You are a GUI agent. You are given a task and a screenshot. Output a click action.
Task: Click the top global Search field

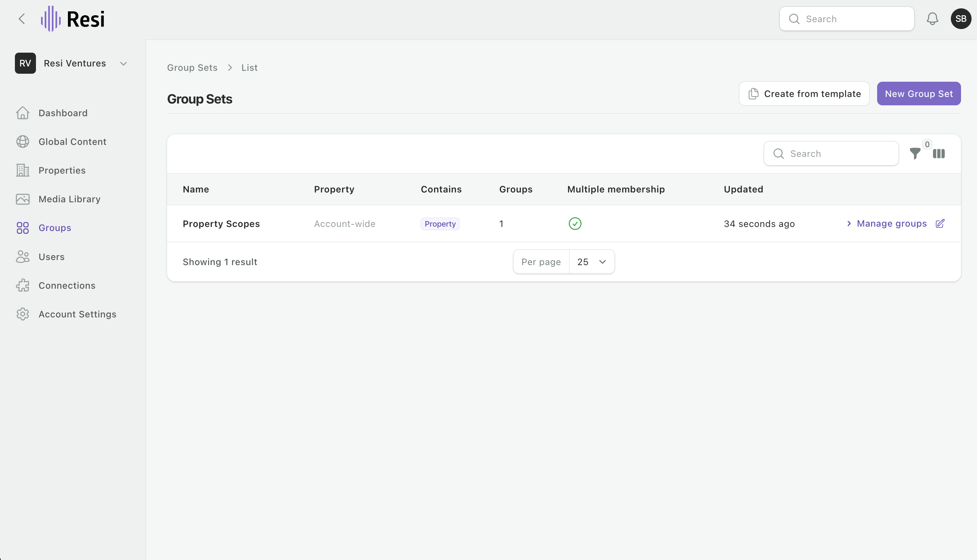(847, 19)
